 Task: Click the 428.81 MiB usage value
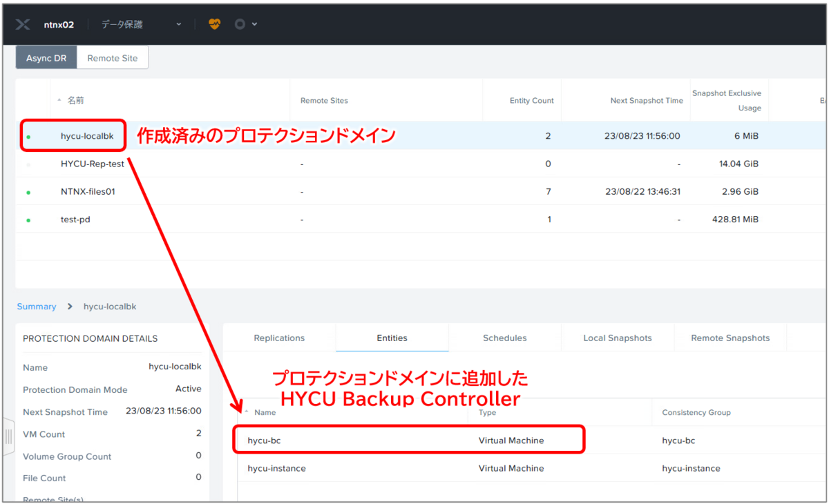(x=735, y=220)
